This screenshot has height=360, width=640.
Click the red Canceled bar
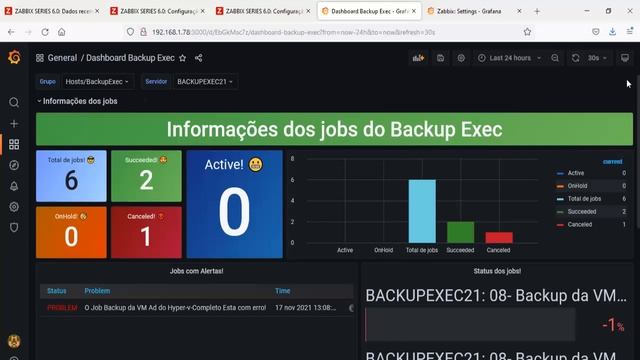(x=499, y=238)
